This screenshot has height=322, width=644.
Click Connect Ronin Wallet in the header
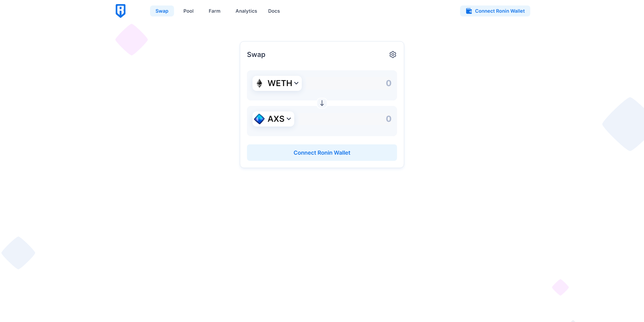pos(495,11)
